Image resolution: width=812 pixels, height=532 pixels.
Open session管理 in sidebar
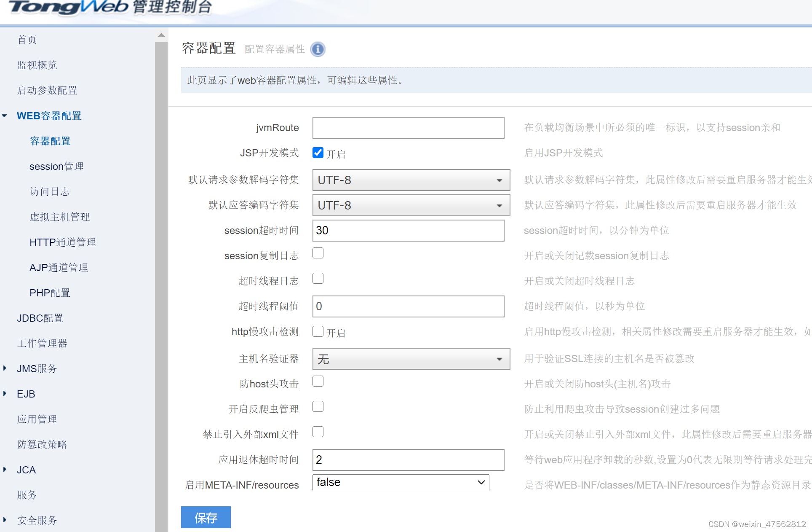point(56,167)
